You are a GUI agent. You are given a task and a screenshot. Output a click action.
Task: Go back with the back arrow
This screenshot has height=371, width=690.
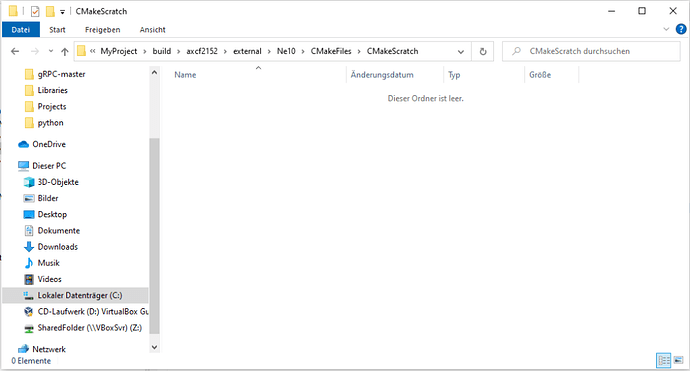15,51
